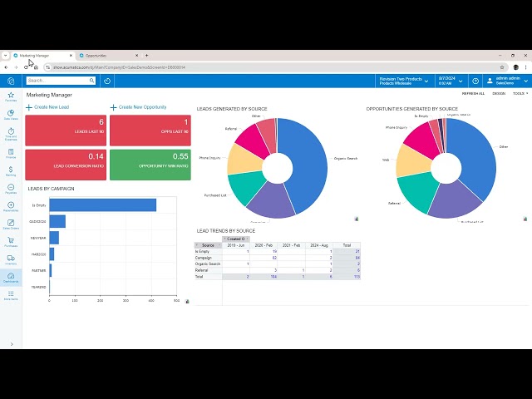Open the Banking workspace icon

pos(11,171)
